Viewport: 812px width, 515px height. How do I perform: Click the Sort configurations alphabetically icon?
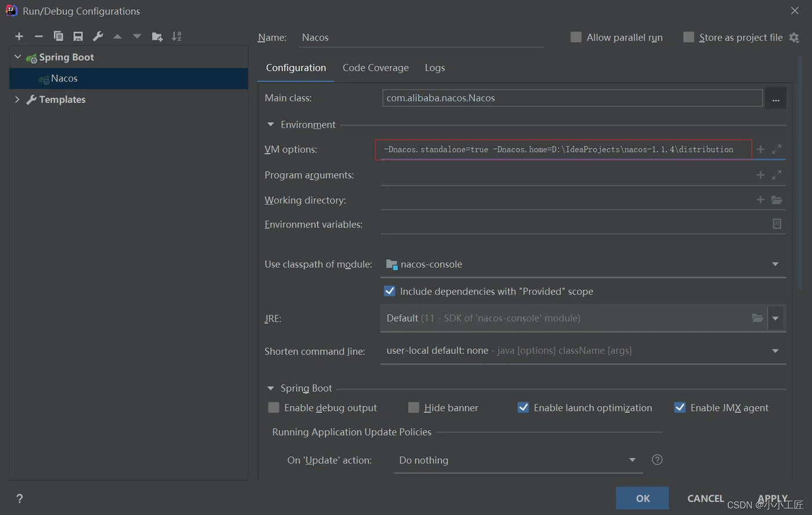click(x=177, y=37)
